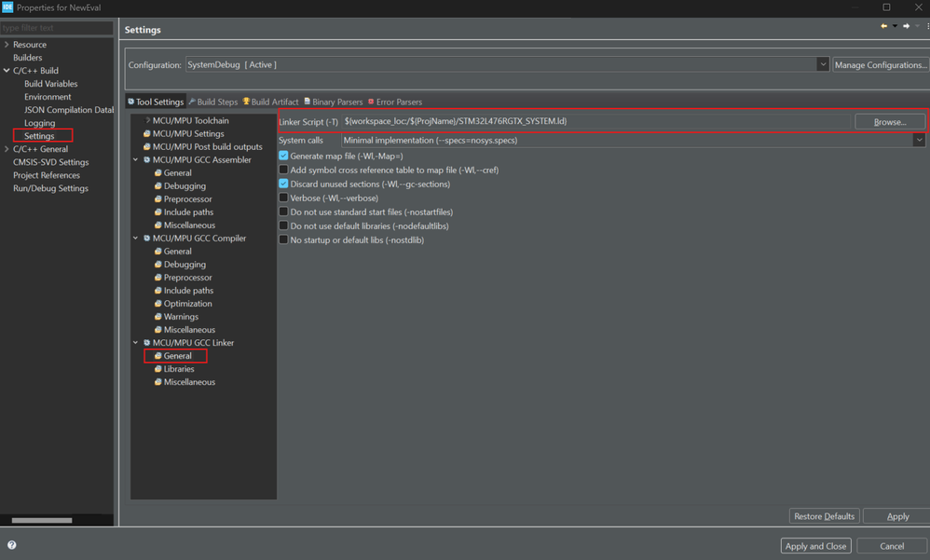Click the Apply button

pyautogui.click(x=897, y=516)
